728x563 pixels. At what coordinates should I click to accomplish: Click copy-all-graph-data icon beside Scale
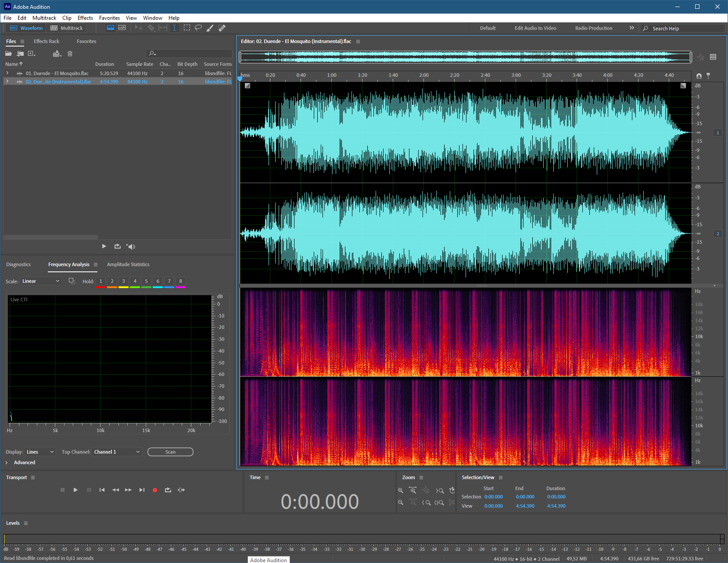coord(72,281)
